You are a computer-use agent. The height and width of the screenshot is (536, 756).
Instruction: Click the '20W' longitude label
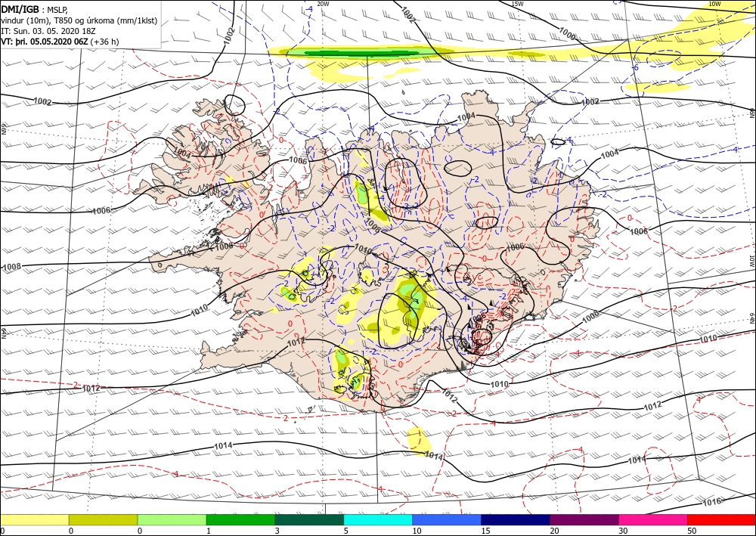coord(324,4)
